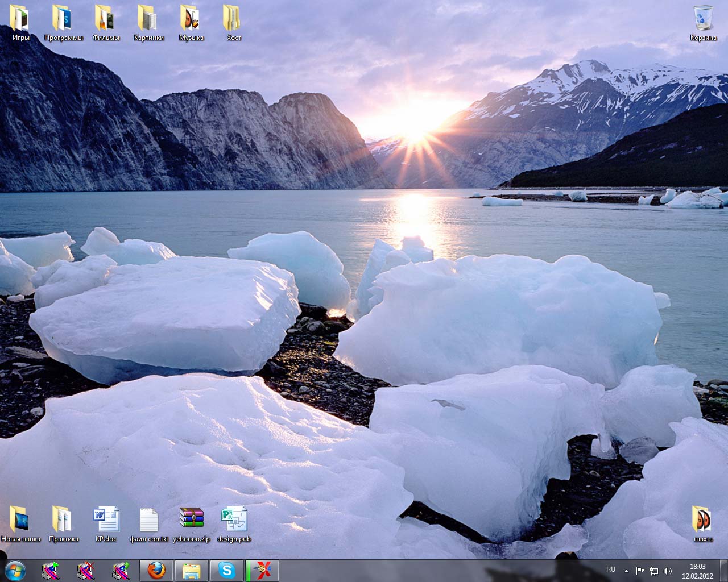The height and width of the screenshot is (582, 728).
Task: Select the файл con.txt text file
Action: point(148,524)
